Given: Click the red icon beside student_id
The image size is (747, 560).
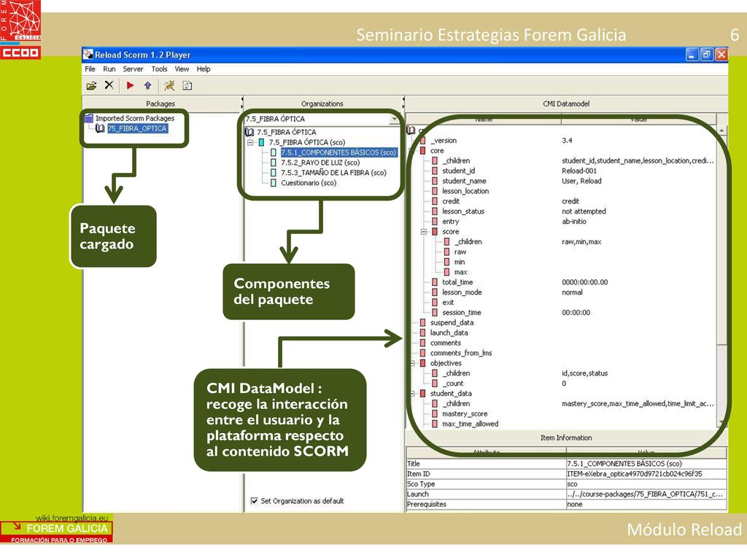Looking at the screenshot, I should [x=435, y=171].
